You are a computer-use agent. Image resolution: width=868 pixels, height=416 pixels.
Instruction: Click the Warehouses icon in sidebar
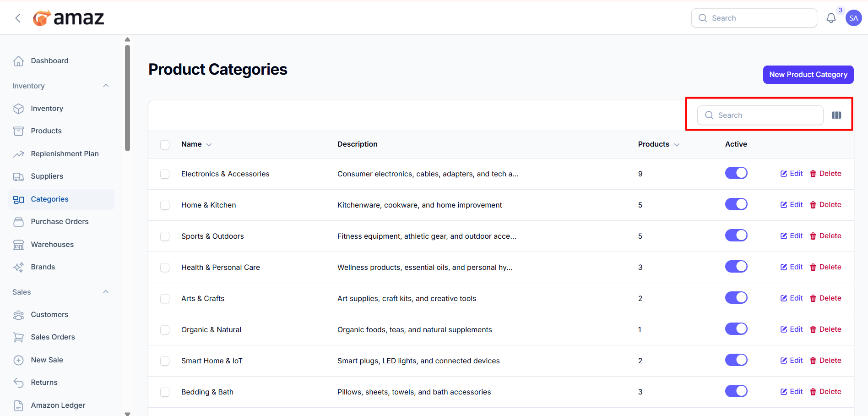(x=18, y=245)
